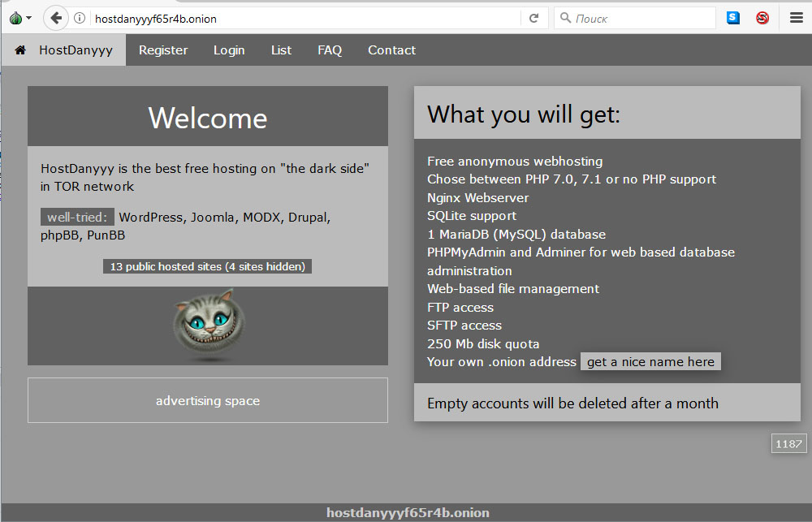Open the Contact page
Screen dimensions: 812x522
coord(391,50)
